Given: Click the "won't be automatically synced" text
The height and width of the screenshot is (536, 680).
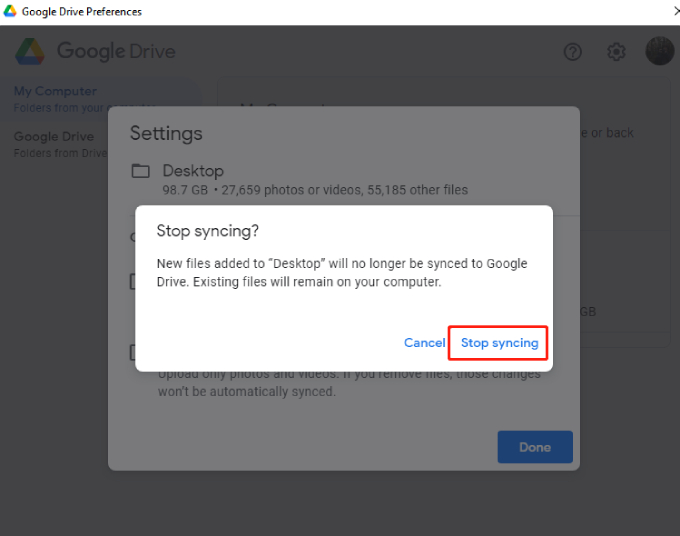Looking at the screenshot, I should point(247,392).
